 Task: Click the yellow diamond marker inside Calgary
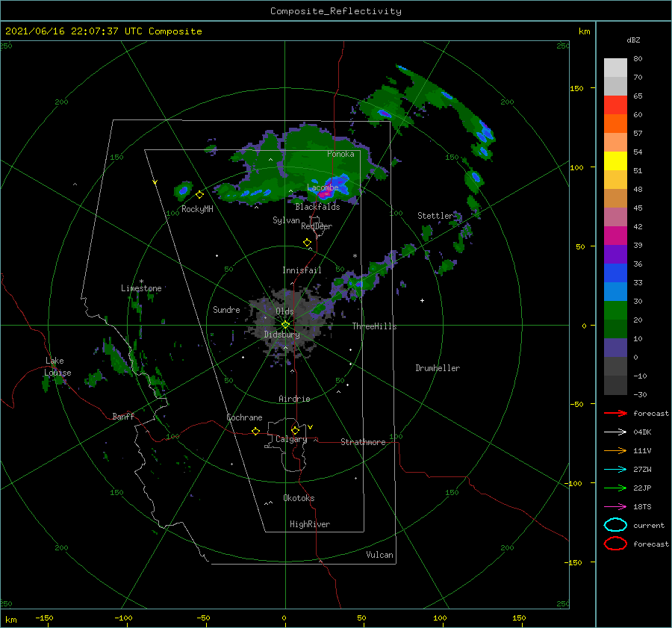point(295,430)
